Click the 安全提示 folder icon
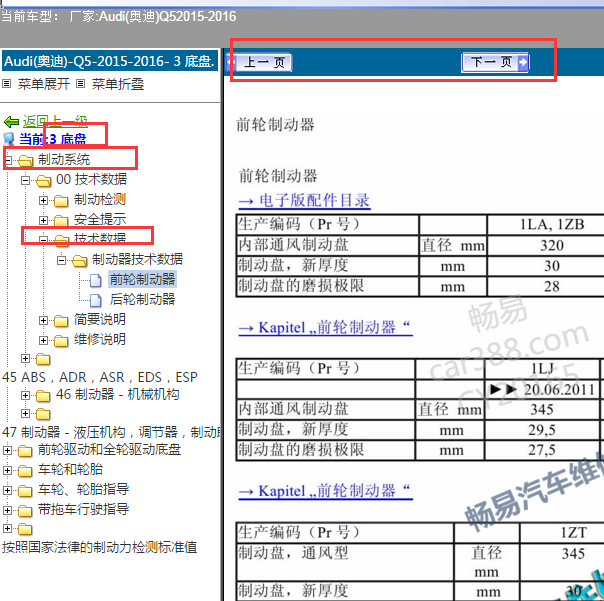Viewport: 604px width, 601px height. (61, 221)
